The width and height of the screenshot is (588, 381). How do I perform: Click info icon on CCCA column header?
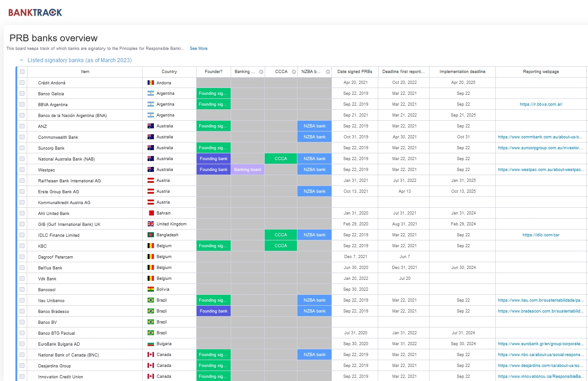[294, 72]
